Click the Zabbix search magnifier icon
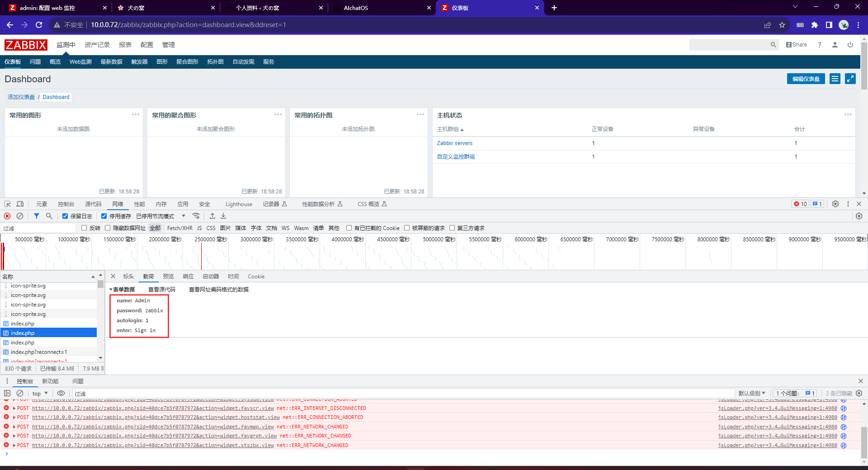 (773, 45)
